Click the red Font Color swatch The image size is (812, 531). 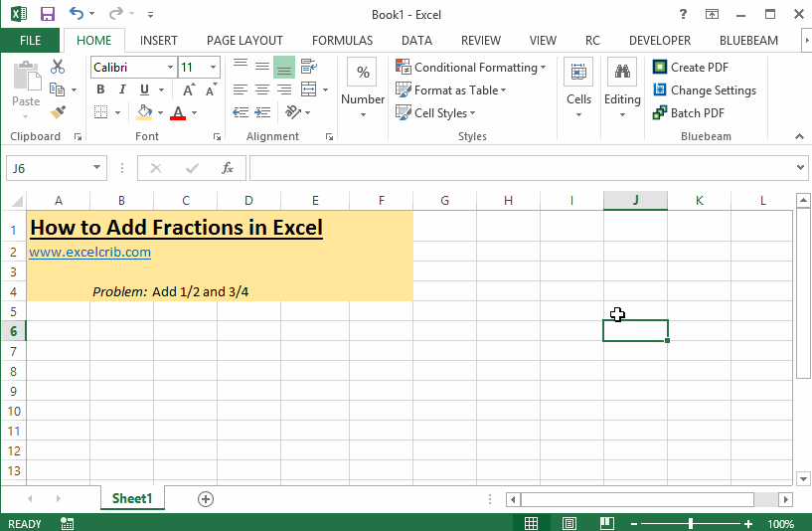pos(178,113)
